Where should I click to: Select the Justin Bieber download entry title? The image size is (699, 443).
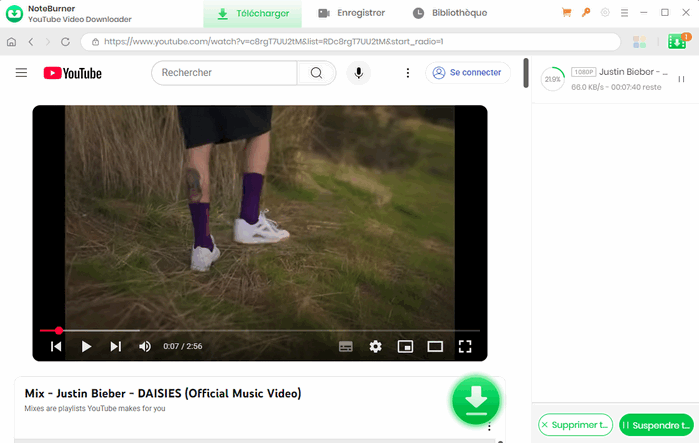click(633, 72)
